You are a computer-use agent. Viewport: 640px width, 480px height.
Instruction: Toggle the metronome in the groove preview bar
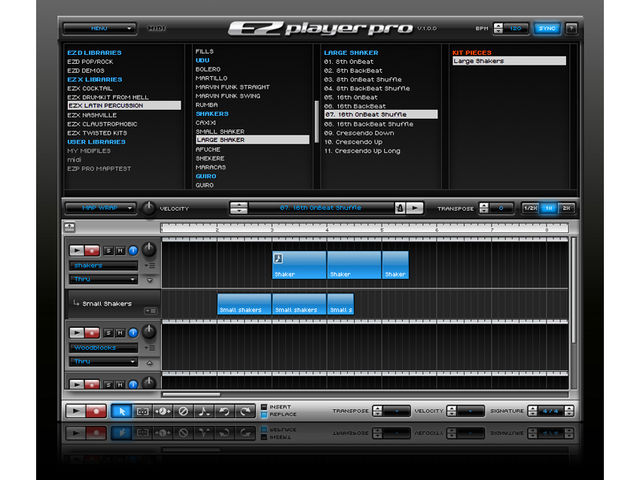point(400,208)
